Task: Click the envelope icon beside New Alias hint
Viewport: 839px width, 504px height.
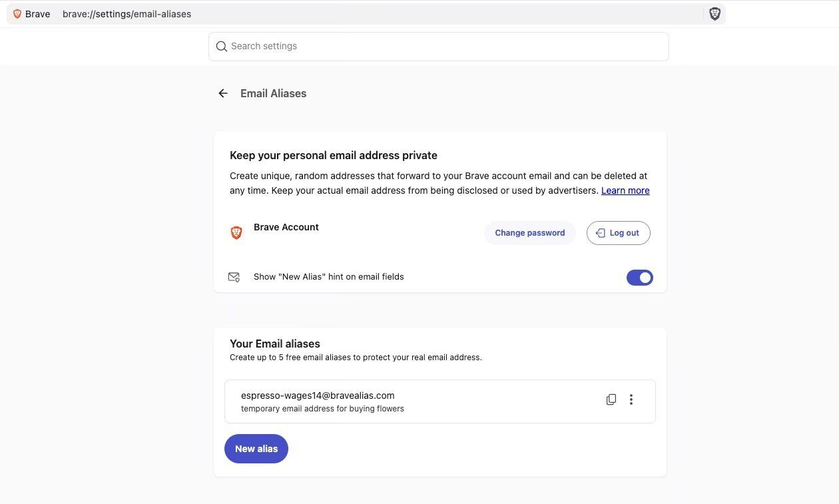Action: [234, 277]
